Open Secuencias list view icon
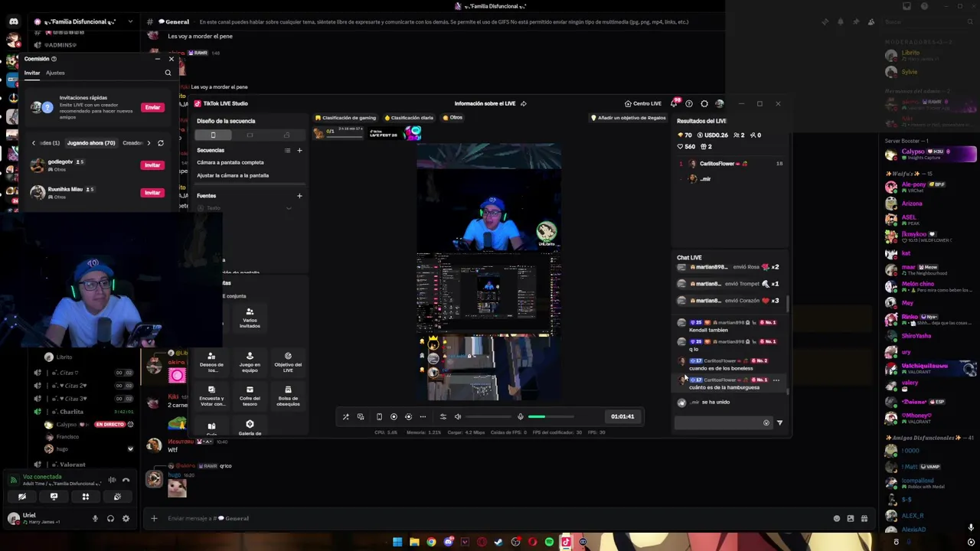This screenshot has height=551, width=980. coord(287,150)
